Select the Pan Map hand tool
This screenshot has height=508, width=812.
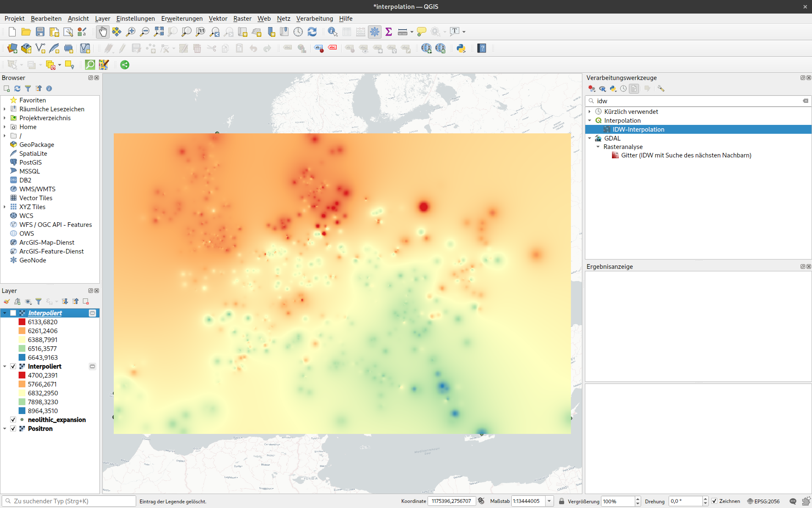103,32
